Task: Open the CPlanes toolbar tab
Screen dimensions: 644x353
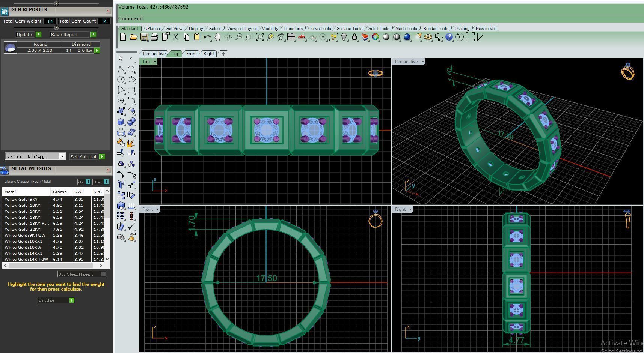Action: click(x=152, y=29)
